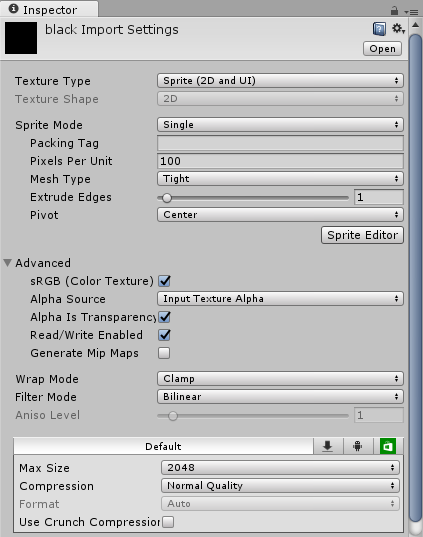Viewport: 423px width, 537px height.
Task: Click the black texture preview thumbnail
Action: click(21, 38)
